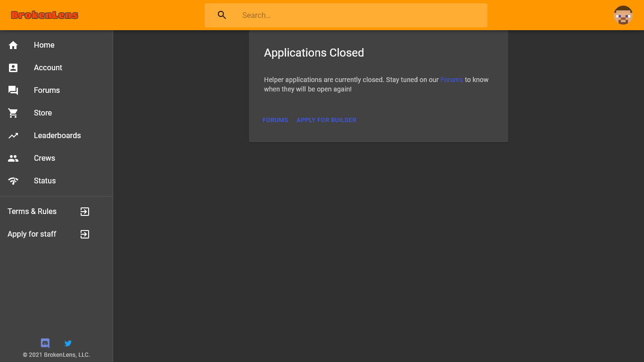The width and height of the screenshot is (644, 362).
Task: Open the Account profile icon
Action: click(x=13, y=68)
